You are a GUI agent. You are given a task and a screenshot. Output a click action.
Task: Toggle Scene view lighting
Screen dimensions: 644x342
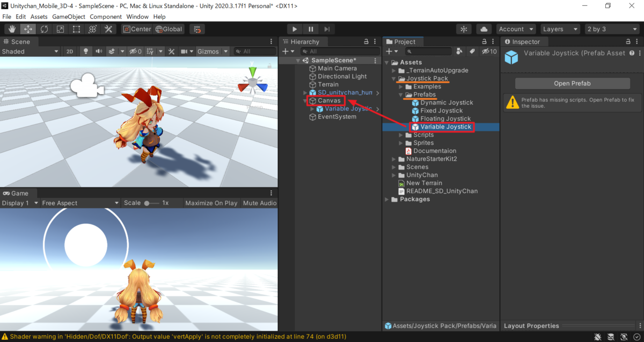coord(85,51)
